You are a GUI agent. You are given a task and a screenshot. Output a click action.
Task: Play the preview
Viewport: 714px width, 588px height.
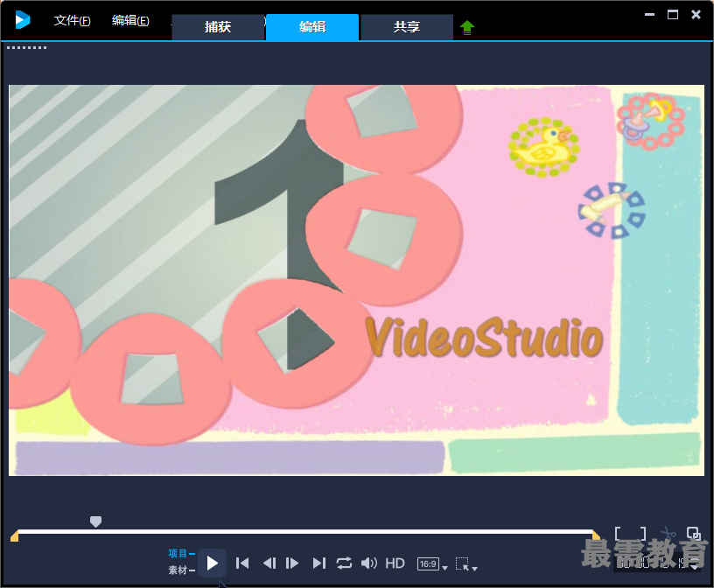[x=213, y=563]
